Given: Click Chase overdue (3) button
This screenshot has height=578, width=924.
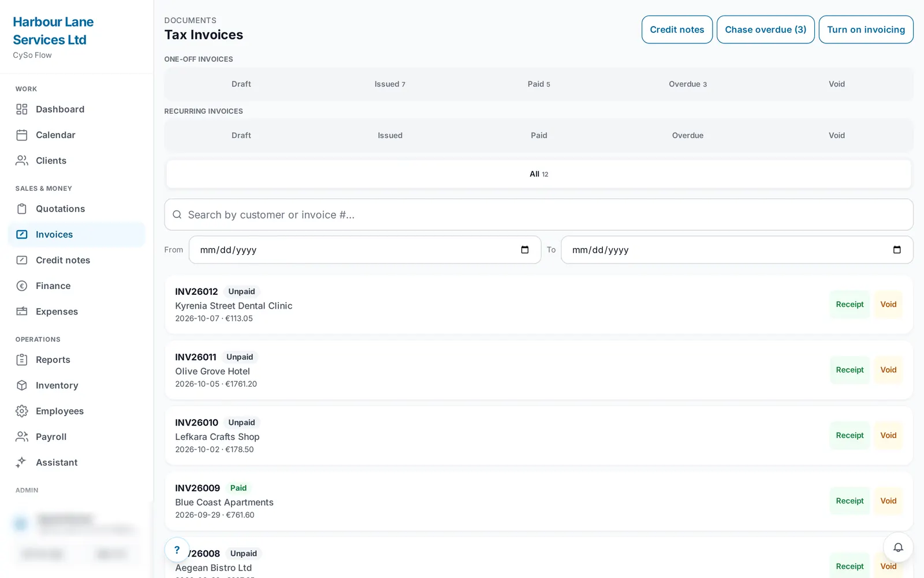Looking at the screenshot, I should [766, 29].
